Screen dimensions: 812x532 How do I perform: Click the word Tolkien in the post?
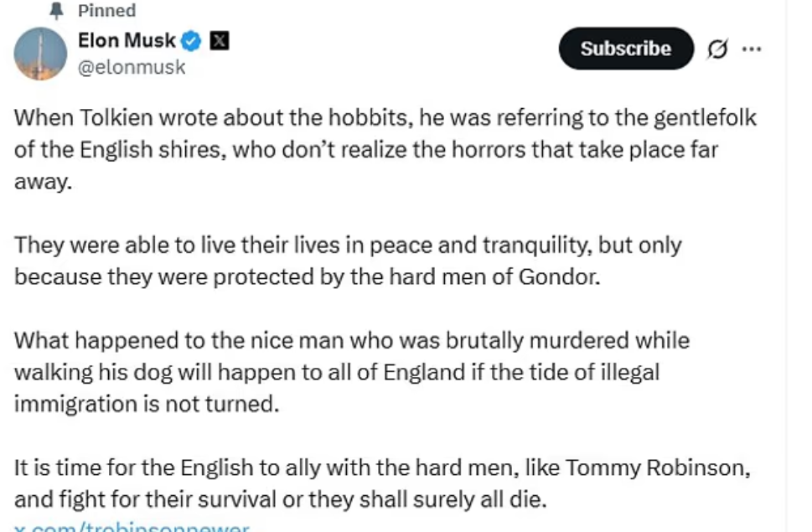(101, 117)
